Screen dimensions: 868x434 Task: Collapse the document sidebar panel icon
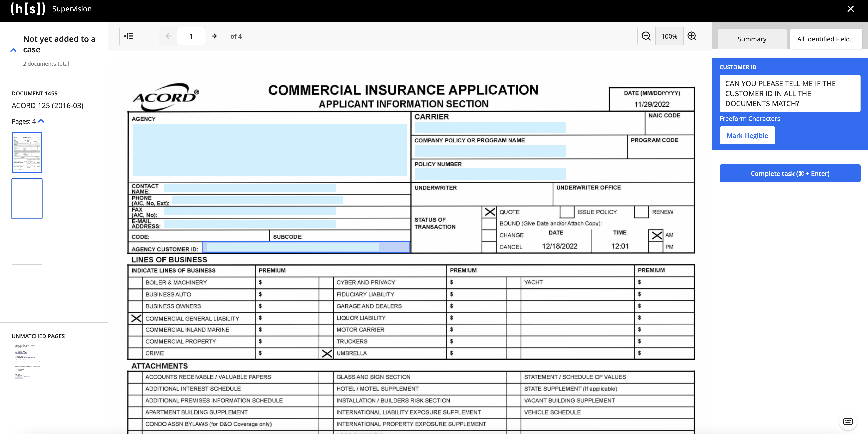pyautogui.click(x=128, y=36)
